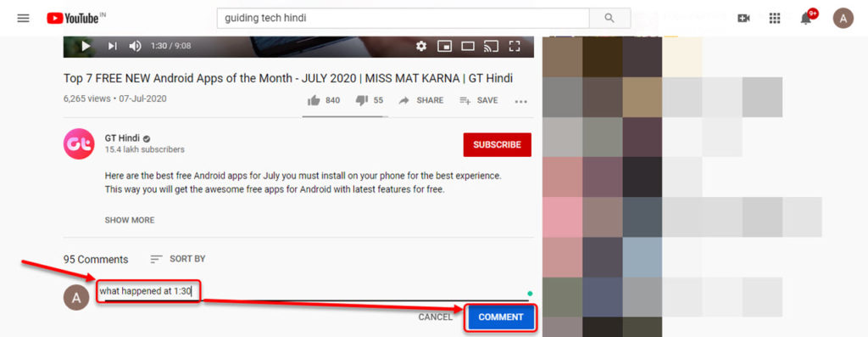This screenshot has width=868, height=337.
Task: Skip to the next video
Action: click(x=113, y=46)
